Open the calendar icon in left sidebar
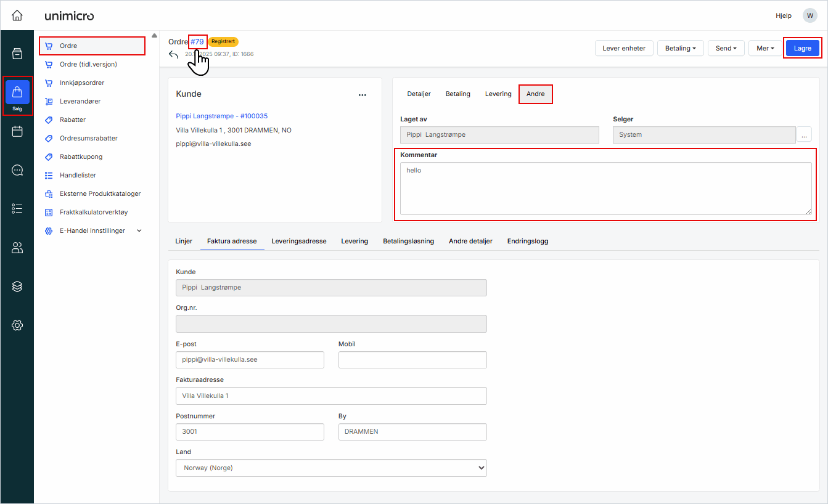The image size is (828, 504). (x=17, y=131)
